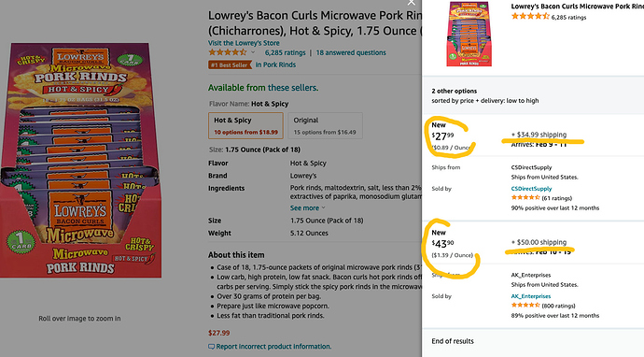Click the main pork rinds product image
The image size is (644, 357).
[x=80, y=161]
